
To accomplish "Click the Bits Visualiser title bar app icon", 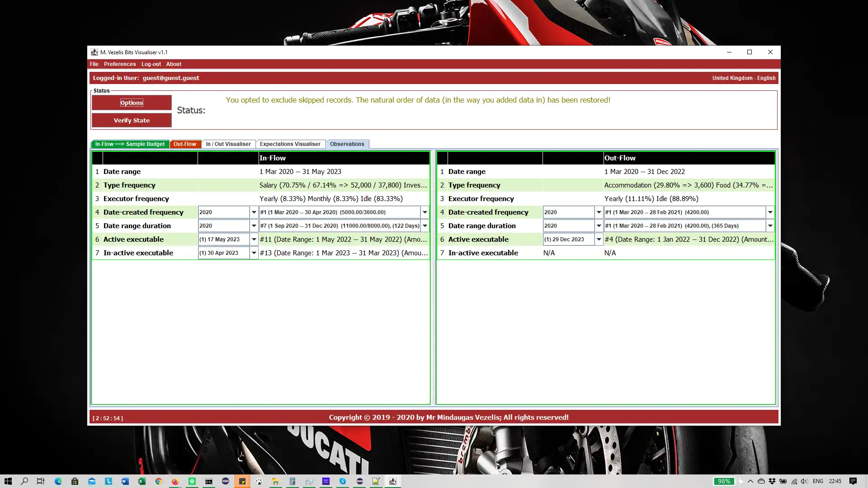I will click(94, 52).
